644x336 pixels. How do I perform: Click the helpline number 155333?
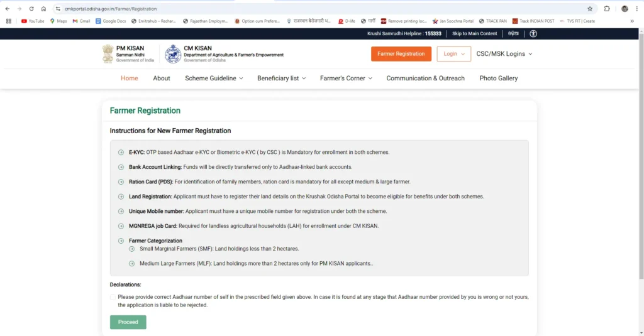pos(433,34)
